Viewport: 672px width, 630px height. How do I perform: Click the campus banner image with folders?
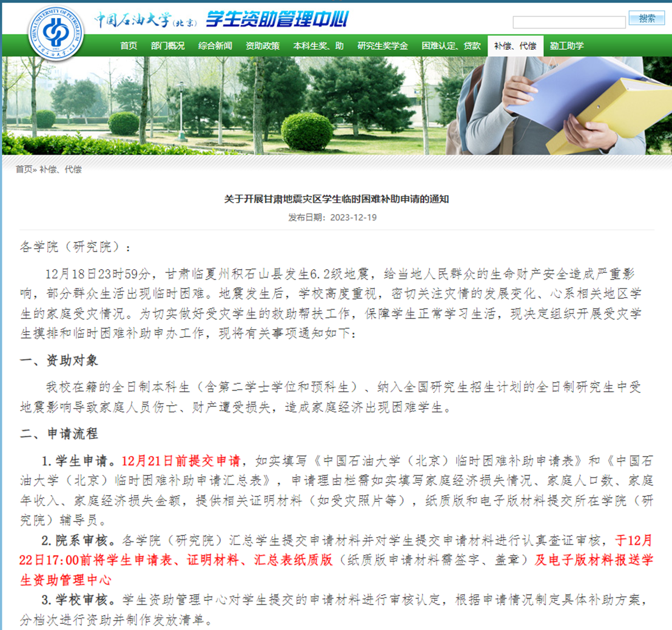tap(336, 106)
